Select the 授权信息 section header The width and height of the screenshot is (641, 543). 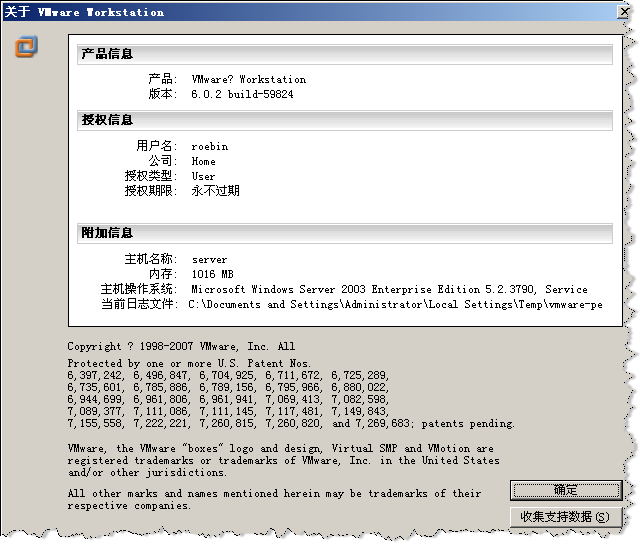pos(345,120)
